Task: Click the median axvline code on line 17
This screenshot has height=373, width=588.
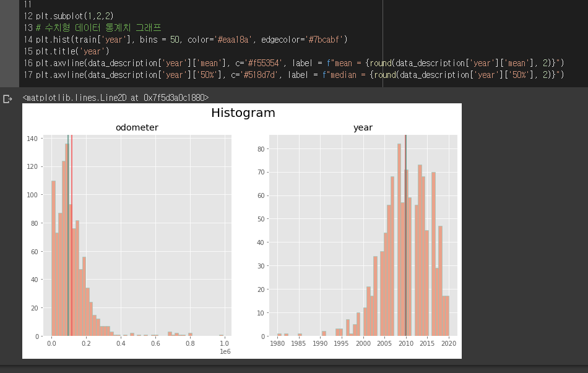Action: 300,75
